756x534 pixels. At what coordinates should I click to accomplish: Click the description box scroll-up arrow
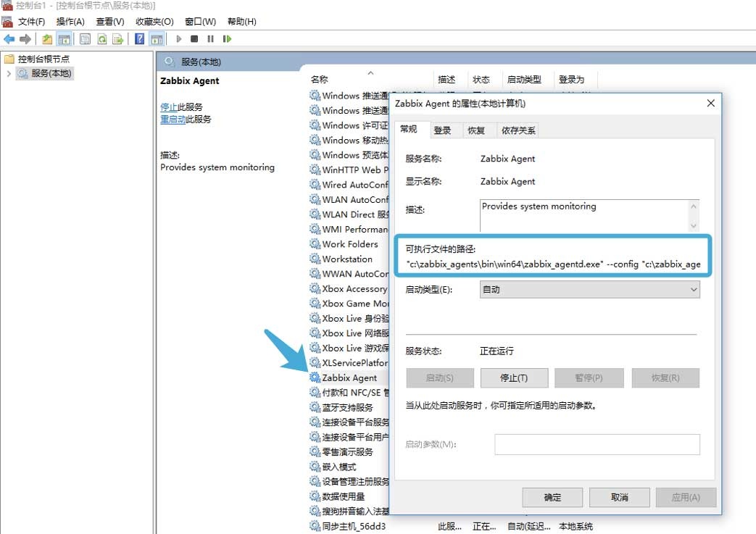694,206
